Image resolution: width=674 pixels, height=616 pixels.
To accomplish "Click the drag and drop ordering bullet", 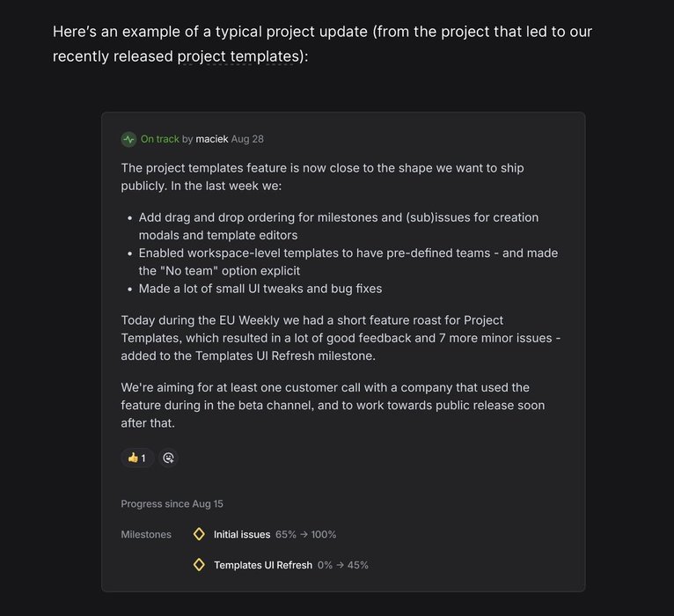I will [x=338, y=226].
